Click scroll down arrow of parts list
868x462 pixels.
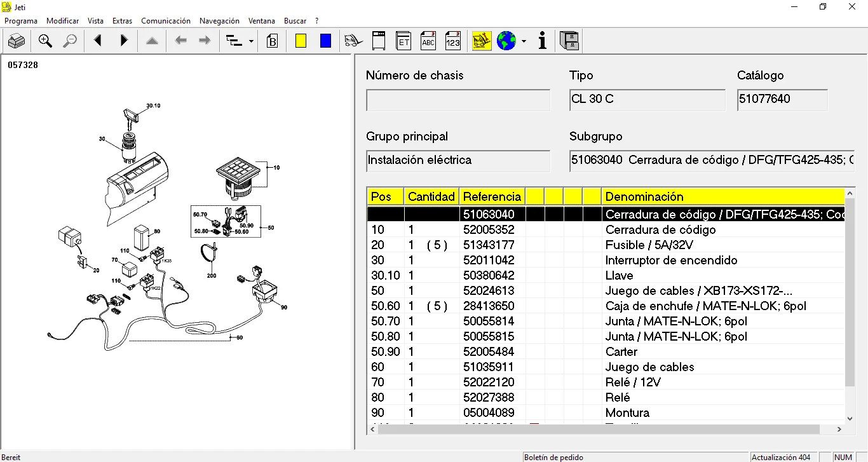pyautogui.click(x=850, y=418)
